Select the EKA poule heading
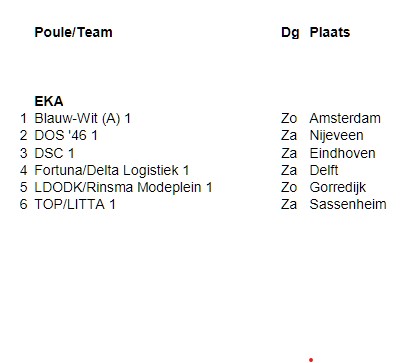The image size is (410, 363). tap(49, 101)
